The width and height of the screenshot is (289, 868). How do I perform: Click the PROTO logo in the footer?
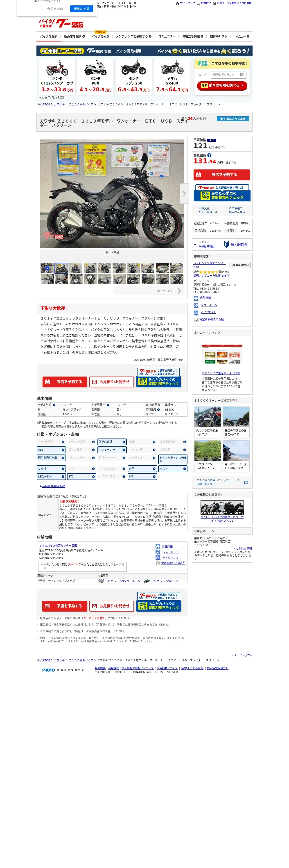pyautogui.click(x=49, y=670)
